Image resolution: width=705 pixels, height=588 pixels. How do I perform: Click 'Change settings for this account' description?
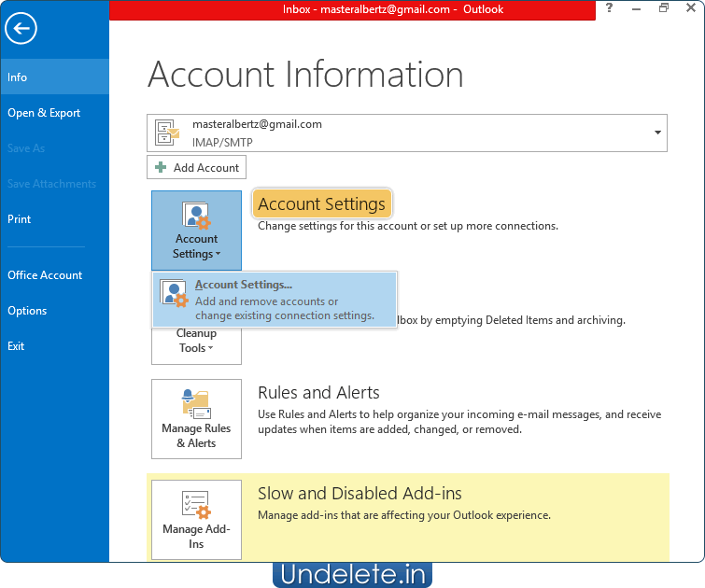(408, 226)
